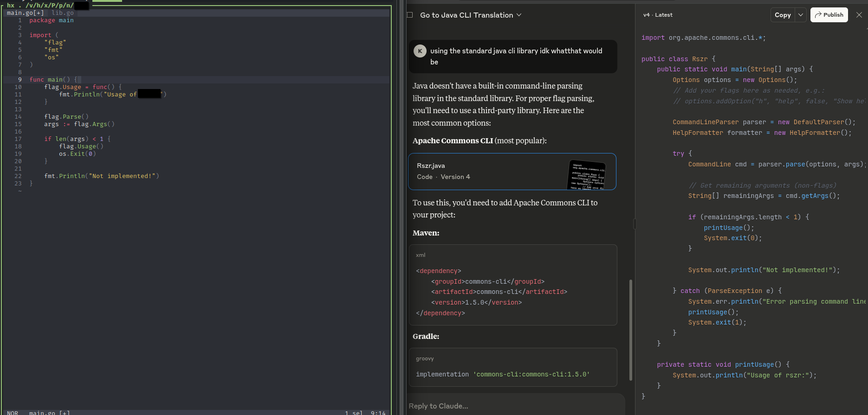Viewport: 868px width, 415px height.
Task: Click 'private static void printUsage()' line
Action: tap(723, 364)
